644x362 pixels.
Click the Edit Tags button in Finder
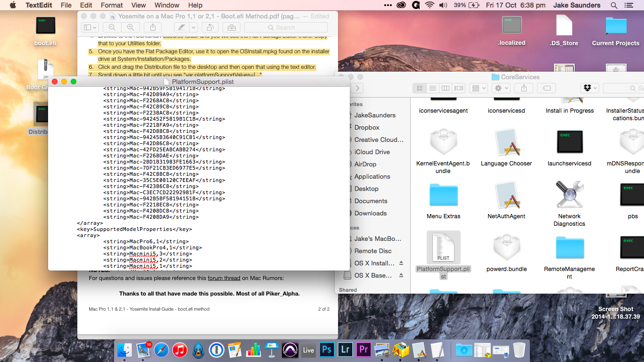[546, 88]
